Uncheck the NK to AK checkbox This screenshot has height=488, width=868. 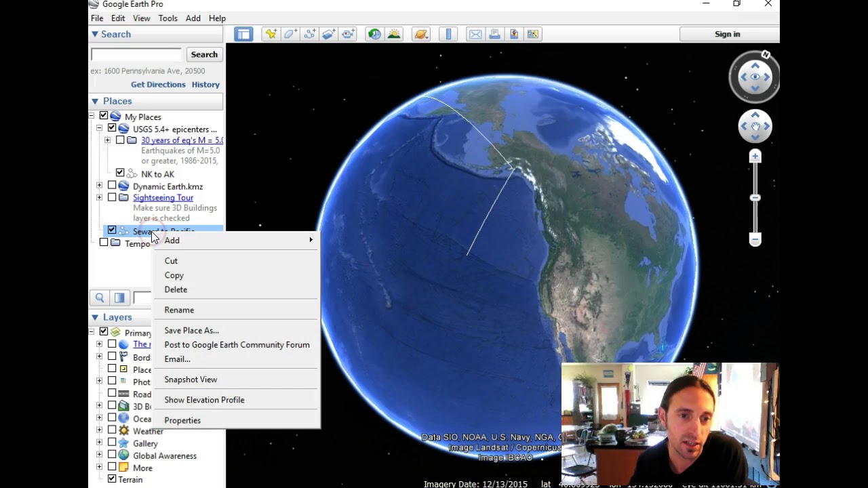pos(120,174)
